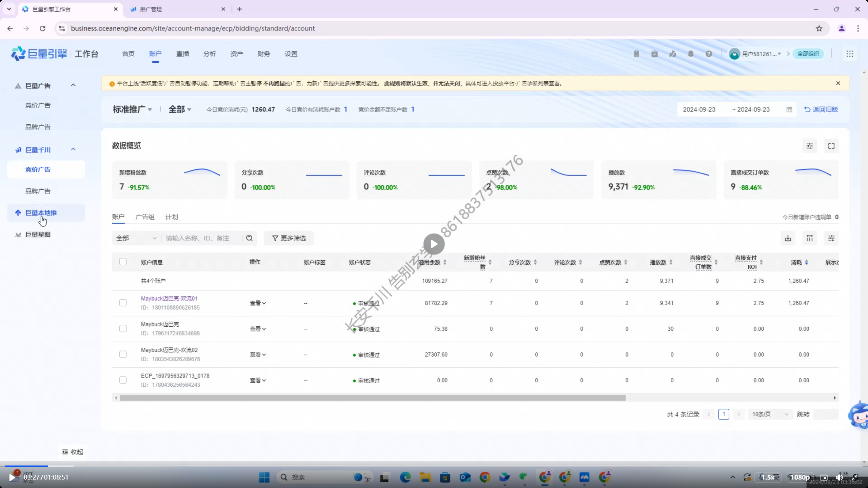
Task: Toggle the select-all header checkbox
Action: click(x=123, y=262)
